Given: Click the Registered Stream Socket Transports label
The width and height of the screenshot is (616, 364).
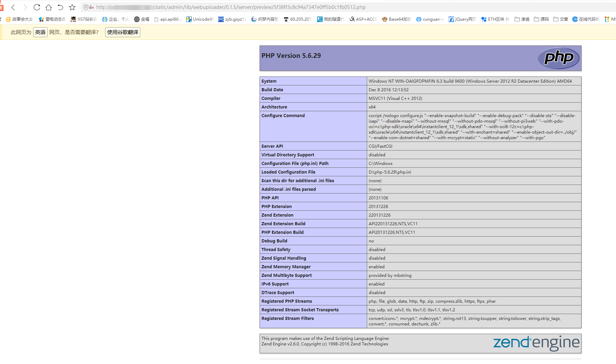Looking at the screenshot, I should point(300,310).
